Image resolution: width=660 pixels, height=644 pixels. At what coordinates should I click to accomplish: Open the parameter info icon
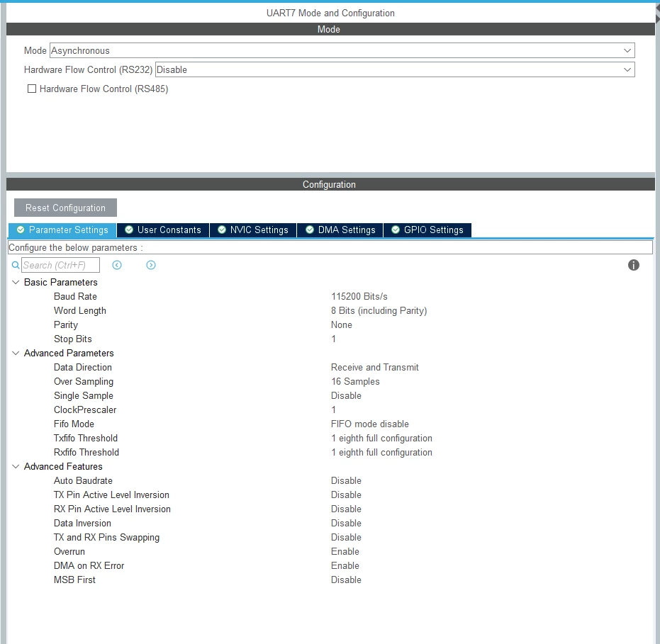634,265
